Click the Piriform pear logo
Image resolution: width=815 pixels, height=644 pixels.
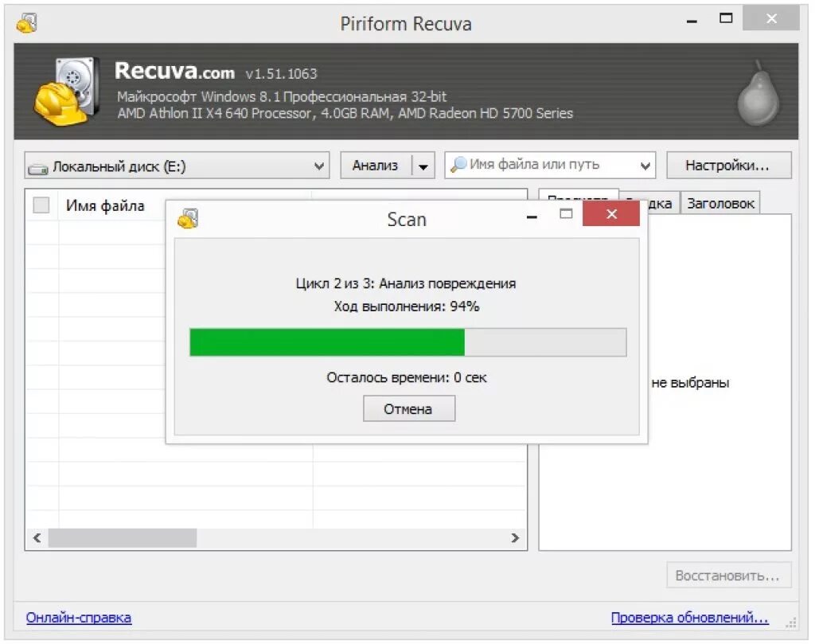click(x=758, y=93)
